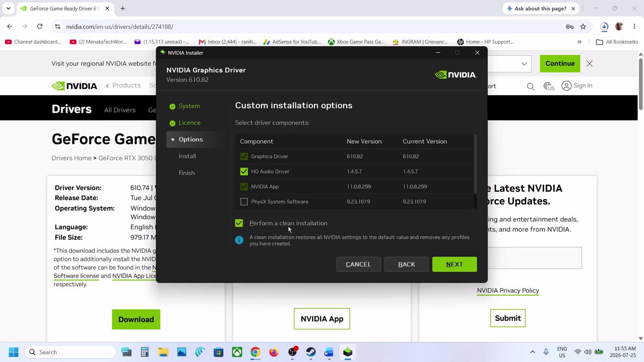
Task: Click CANCEL in the NVIDIA Installer
Action: (x=358, y=264)
